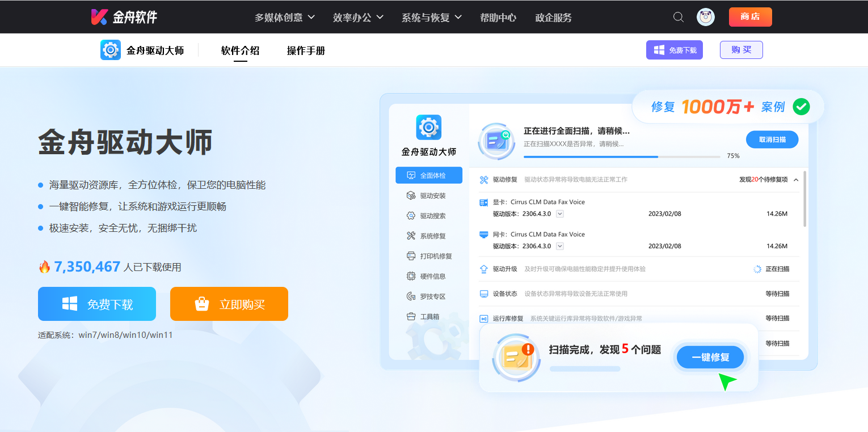Click the 金舟驱动大师 product name in sub-header
The width and height of the screenshot is (868, 432).
tap(155, 50)
